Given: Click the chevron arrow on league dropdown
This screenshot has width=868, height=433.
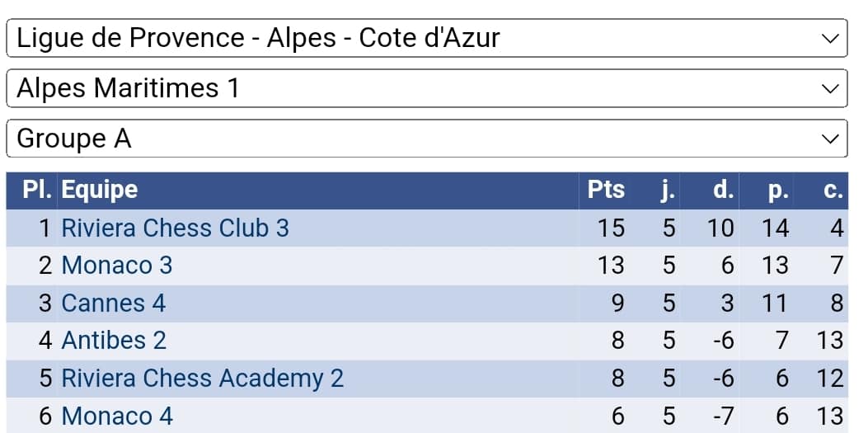Looking at the screenshot, I should point(829,38).
